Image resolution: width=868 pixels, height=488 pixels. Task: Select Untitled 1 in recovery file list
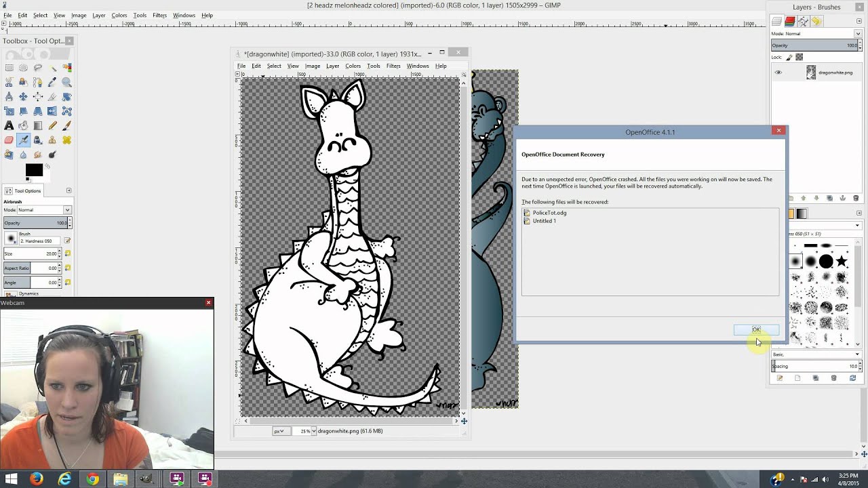click(x=544, y=221)
